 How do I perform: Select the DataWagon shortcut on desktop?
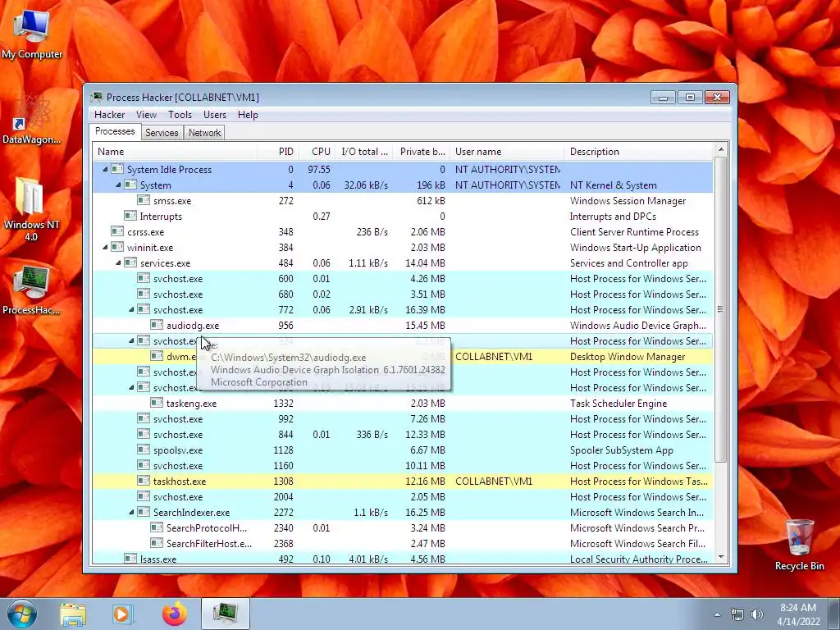[x=32, y=119]
